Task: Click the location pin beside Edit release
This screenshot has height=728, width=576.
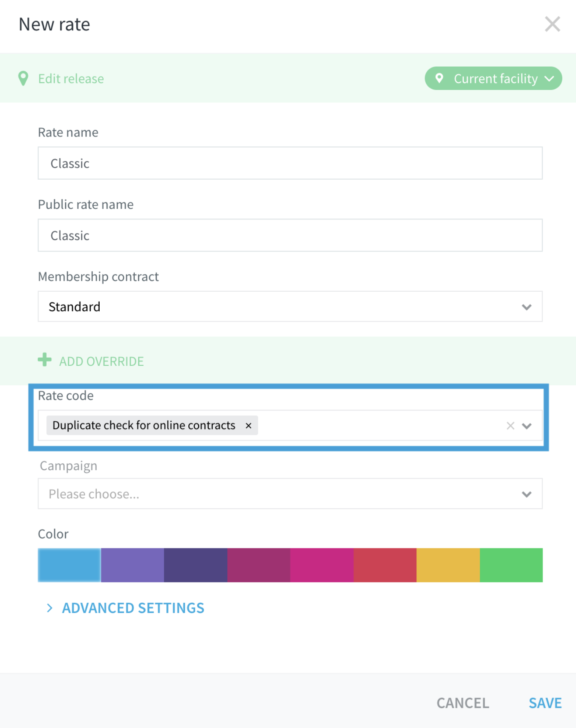Action: pyautogui.click(x=23, y=78)
